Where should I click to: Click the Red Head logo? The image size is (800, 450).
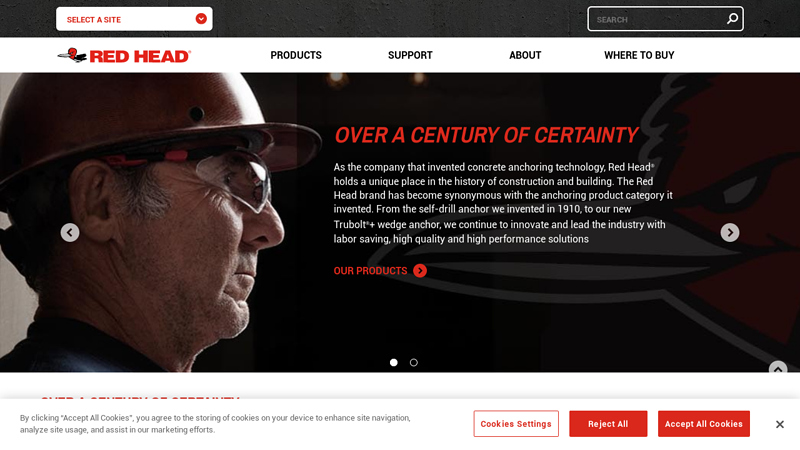(x=124, y=55)
